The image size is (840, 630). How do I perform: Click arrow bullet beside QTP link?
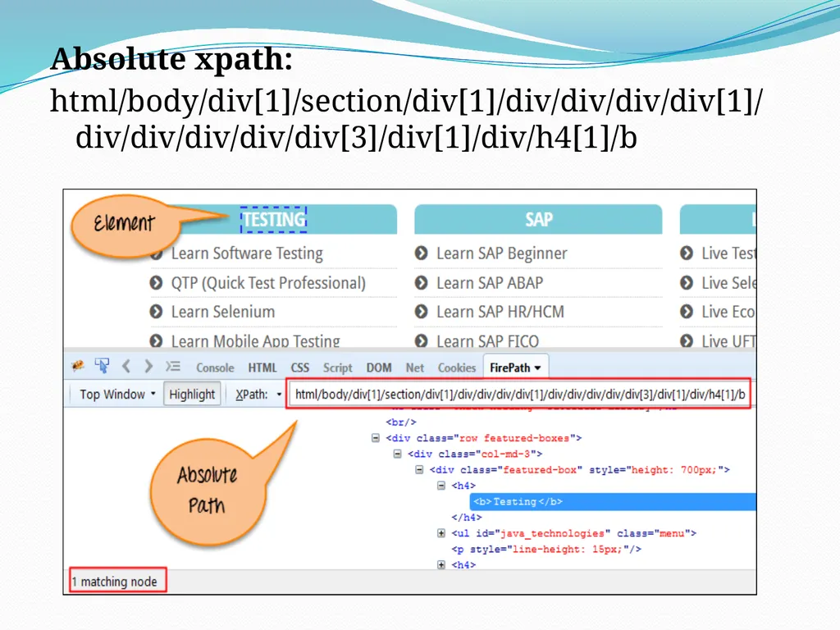tap(156, 282)
